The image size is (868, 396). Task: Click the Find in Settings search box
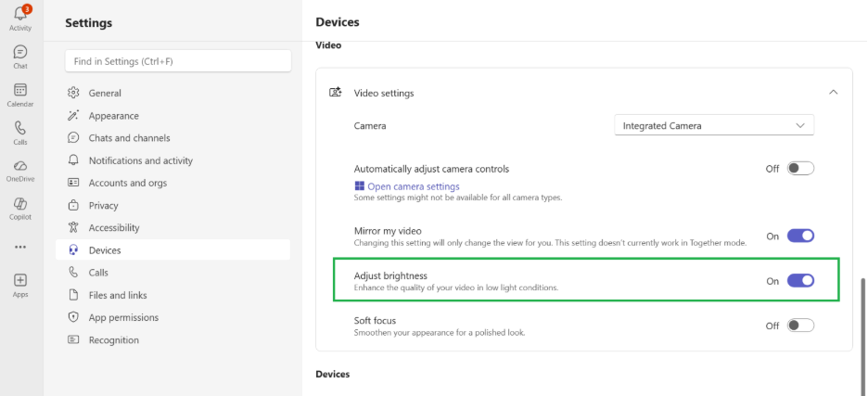pos(178,61)
